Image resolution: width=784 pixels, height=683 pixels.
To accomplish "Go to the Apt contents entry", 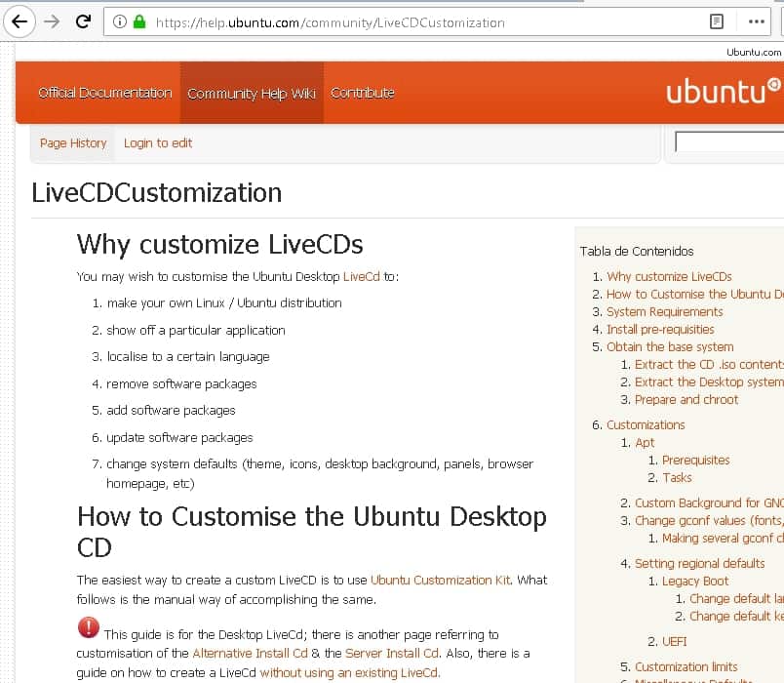I will coord(645,443).
